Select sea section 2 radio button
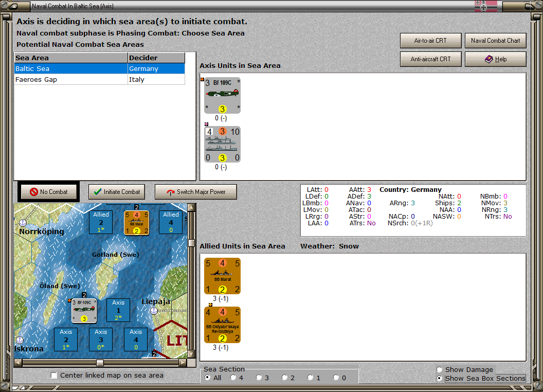This screenshot has width=543, height=392. 284,378
